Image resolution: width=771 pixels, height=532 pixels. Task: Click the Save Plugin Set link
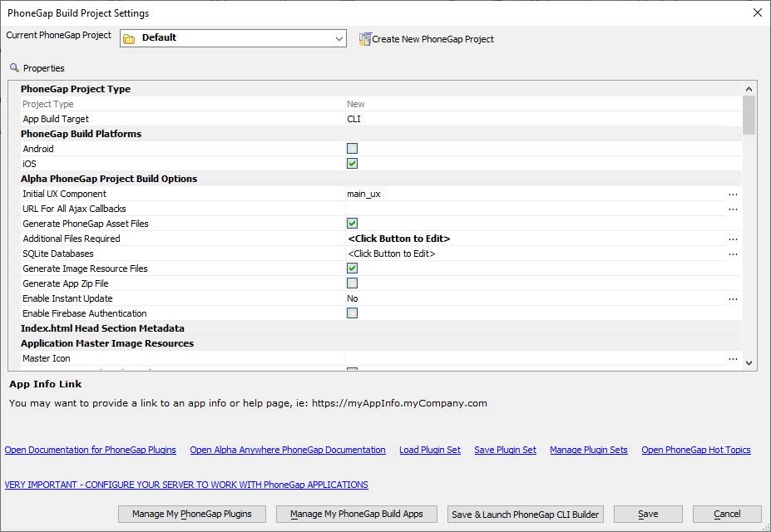505,450
